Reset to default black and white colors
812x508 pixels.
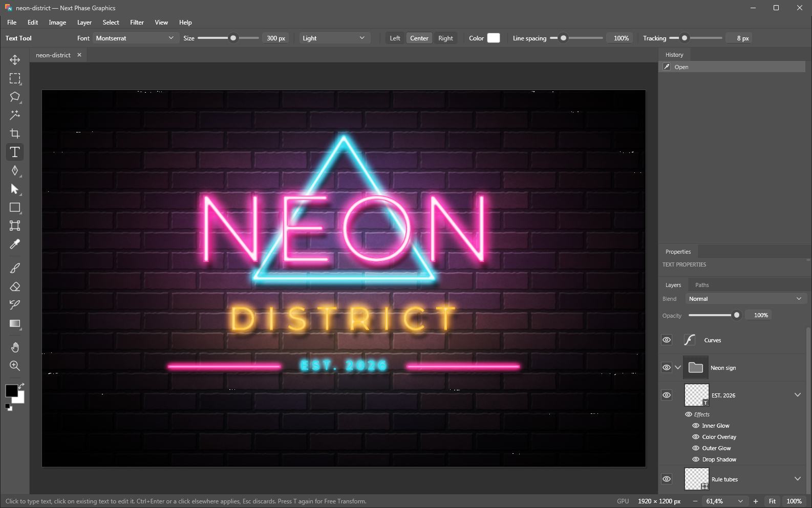[x=8, y=407]
